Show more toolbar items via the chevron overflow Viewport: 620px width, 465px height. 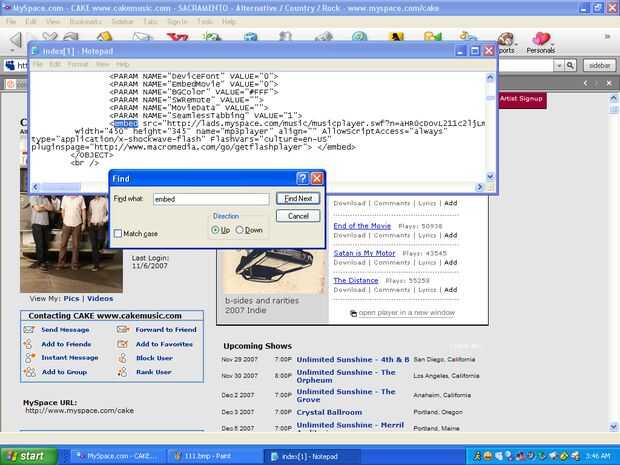point(607,37)
